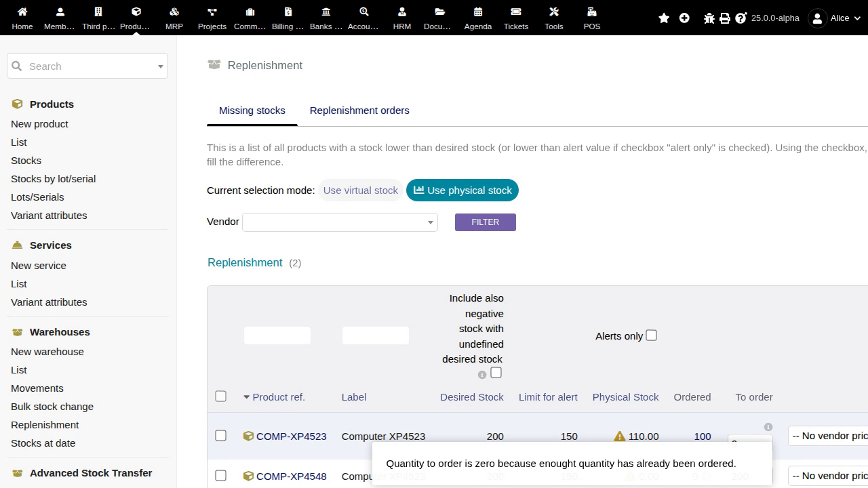Open the Banks module icon
Image resolution: width=868 pixels, height=488 pixels.
[326, 12]
